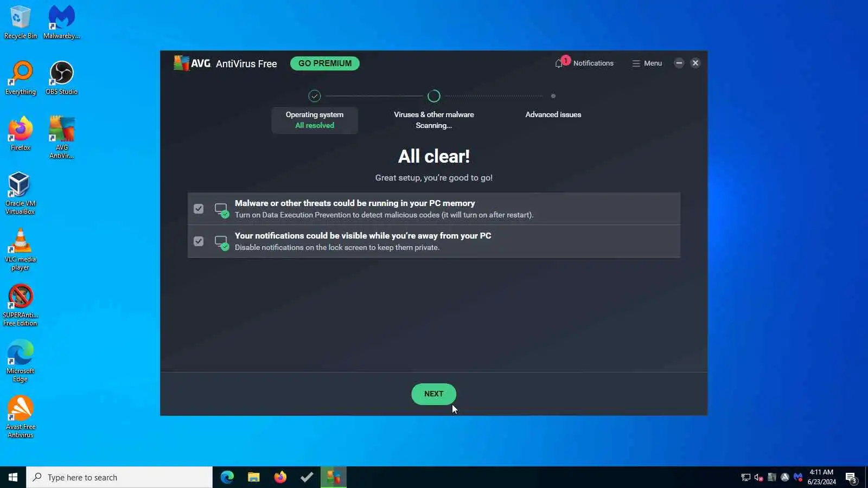Click the taskbar search box
This screenshot has width=868, height=488.
(119, 477)
